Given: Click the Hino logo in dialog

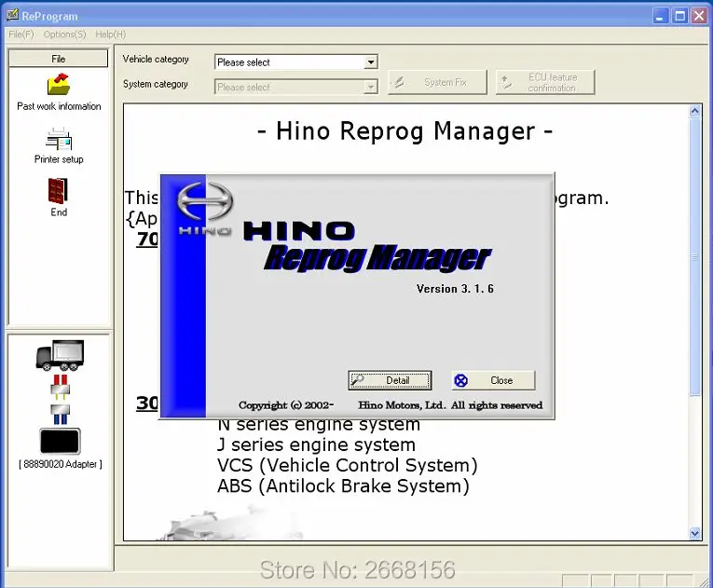Looking at the screenshot, I should (x=205, y=208).
